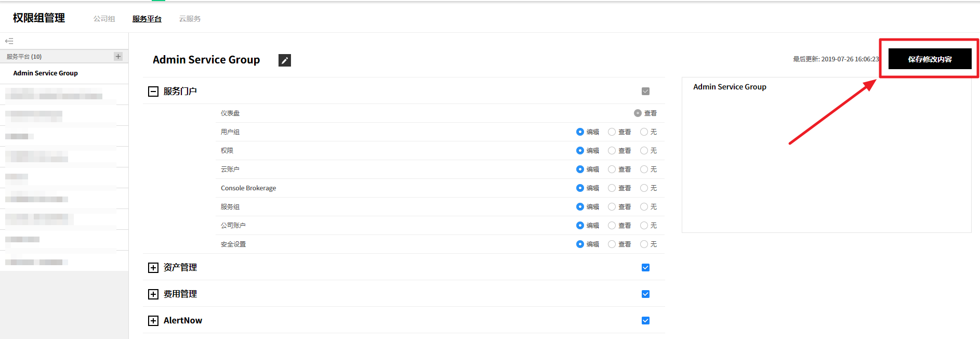
Task: Toggle the 资产管理 checkbox
Action: [645, 268]
